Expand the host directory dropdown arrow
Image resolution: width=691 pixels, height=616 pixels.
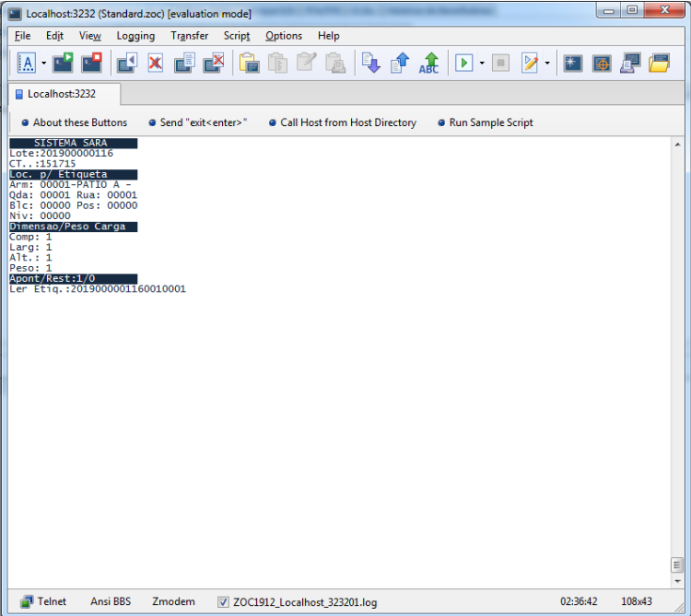pos(43,63)
